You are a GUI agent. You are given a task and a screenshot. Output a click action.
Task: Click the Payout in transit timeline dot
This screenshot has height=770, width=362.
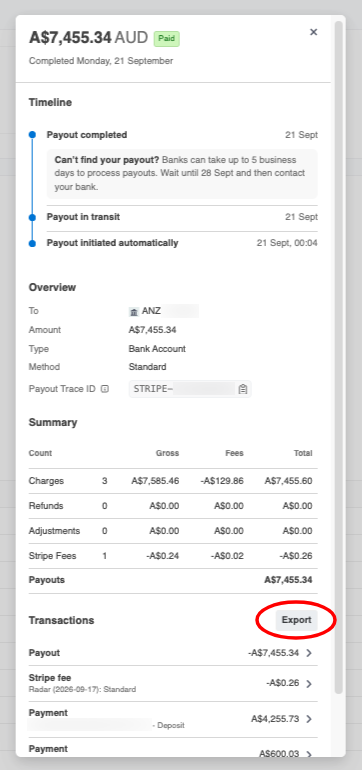pos(32,217)
